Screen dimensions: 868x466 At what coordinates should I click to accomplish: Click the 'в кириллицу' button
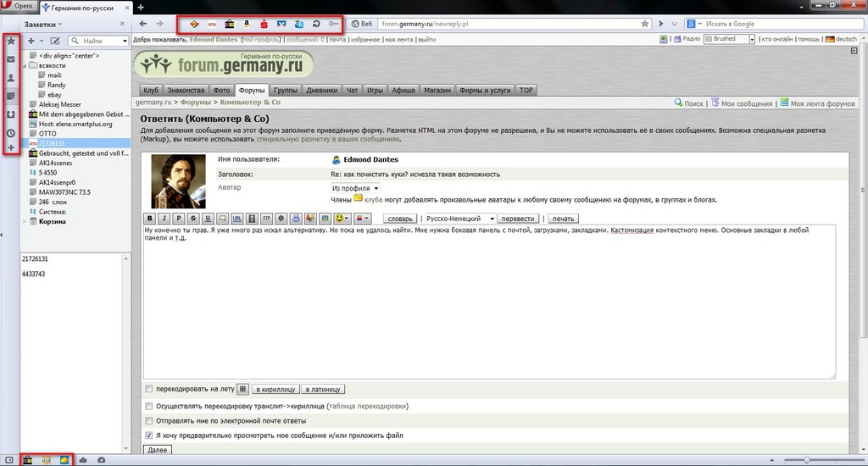(x=275, y=390)
